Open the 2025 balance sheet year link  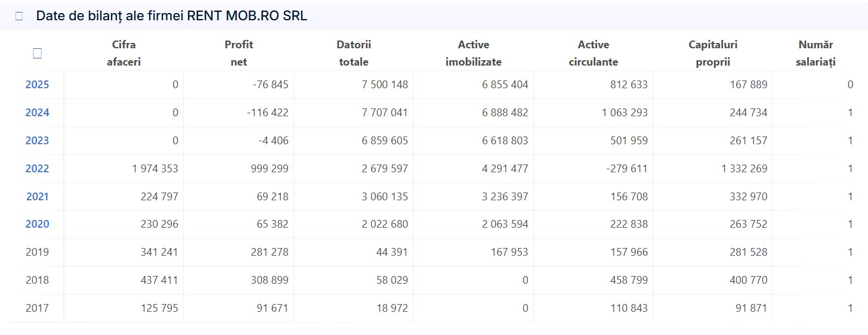37,85
